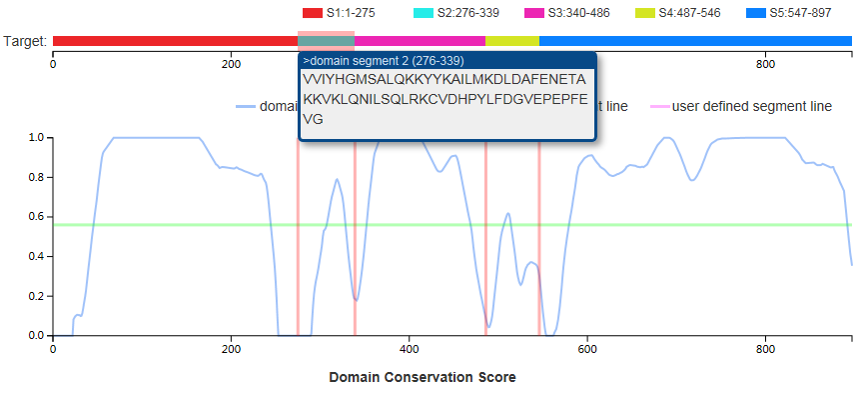Click the cyan S2:276-339 legend swatch
This screenshot has width=868, height=397.
coord(423,13)
